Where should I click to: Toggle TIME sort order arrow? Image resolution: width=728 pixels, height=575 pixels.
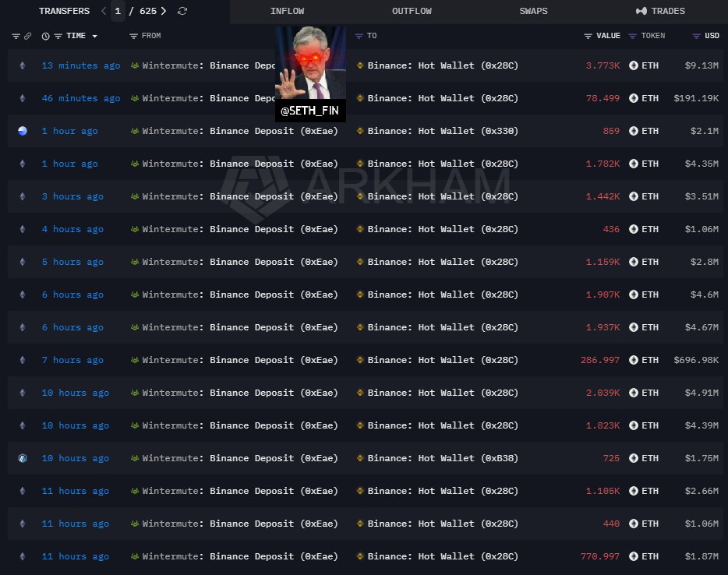pyautogui.click(x=95, y=36)
